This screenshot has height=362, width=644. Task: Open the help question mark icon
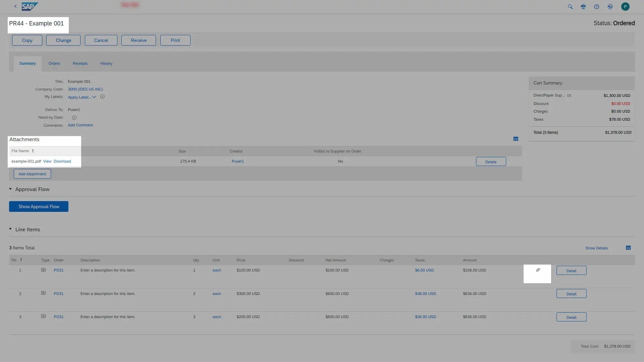tap(596, 7)
